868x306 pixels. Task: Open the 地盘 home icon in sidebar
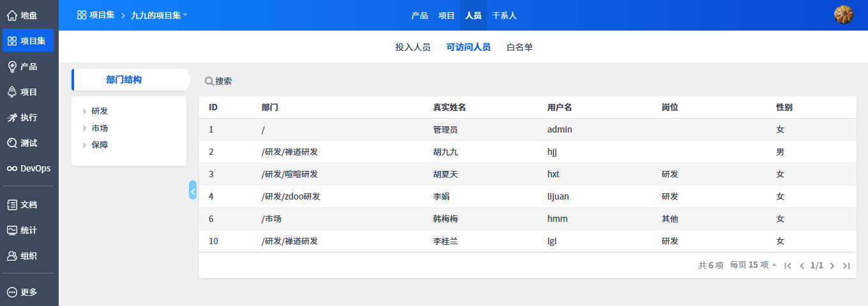pos(11,15)
